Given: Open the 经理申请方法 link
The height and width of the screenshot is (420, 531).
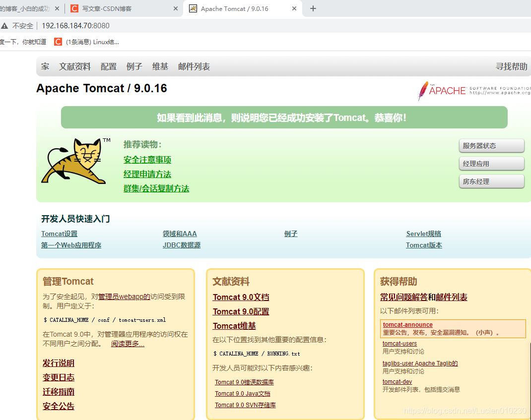Looking at the screenshot, I should click(x=147, y=174).
